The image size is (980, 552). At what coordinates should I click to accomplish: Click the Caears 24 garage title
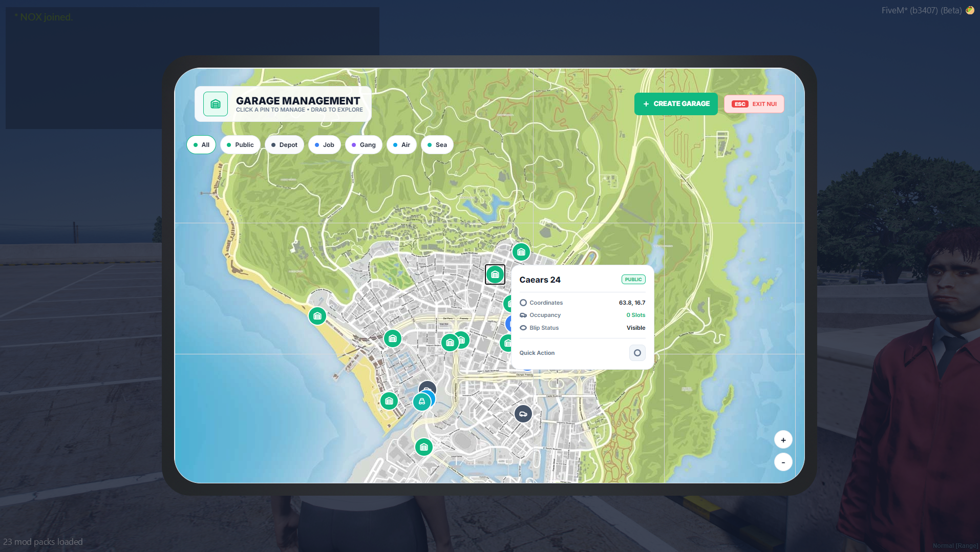[x=540, y=280]
